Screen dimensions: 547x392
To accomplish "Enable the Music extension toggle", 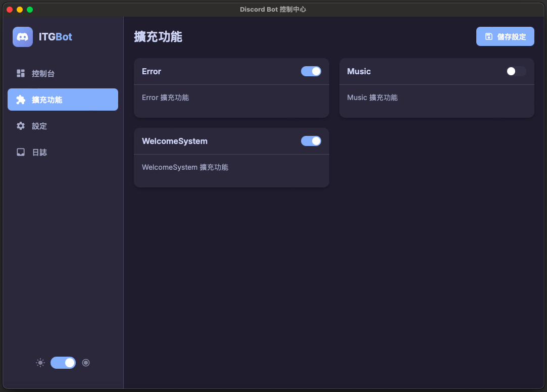I will (515, 71).
